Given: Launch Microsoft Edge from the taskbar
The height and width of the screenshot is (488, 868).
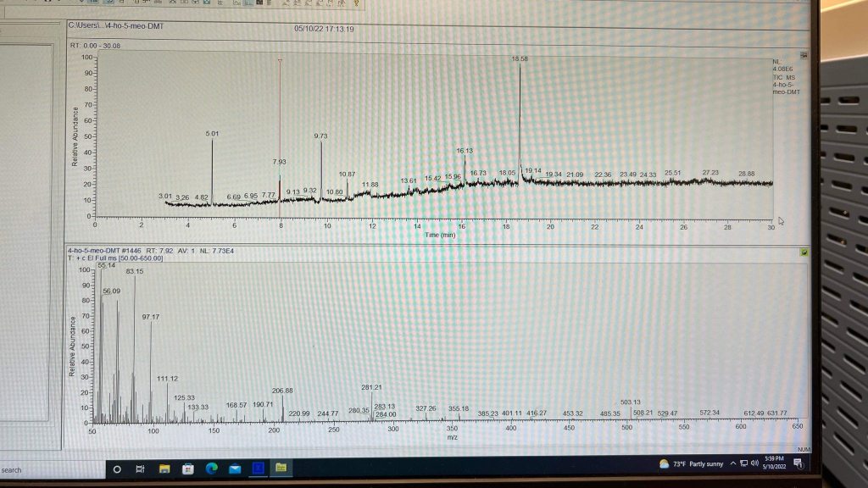Looking at the screenshot, I should tap(212, 469).
